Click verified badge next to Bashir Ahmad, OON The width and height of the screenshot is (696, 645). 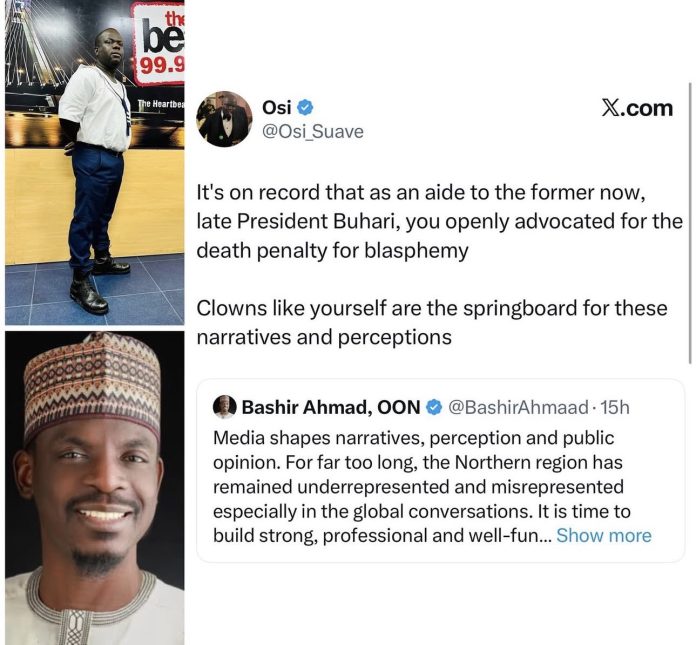[435, 407]
